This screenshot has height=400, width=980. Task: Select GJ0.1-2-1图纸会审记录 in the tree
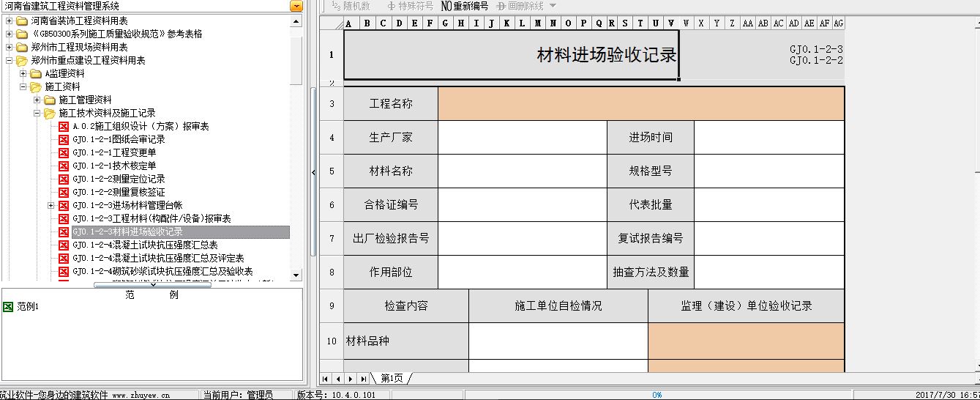pos(119,139)
